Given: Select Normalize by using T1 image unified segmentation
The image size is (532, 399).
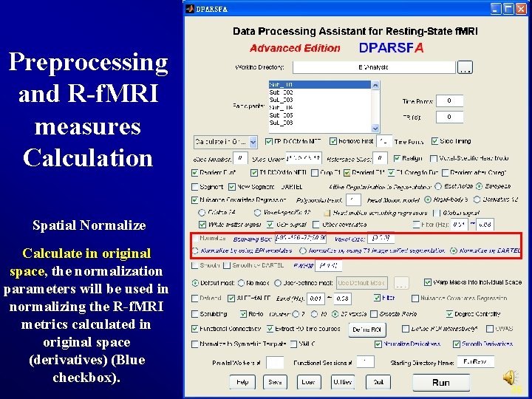Looking at the screenshot, I should (303, 250).
